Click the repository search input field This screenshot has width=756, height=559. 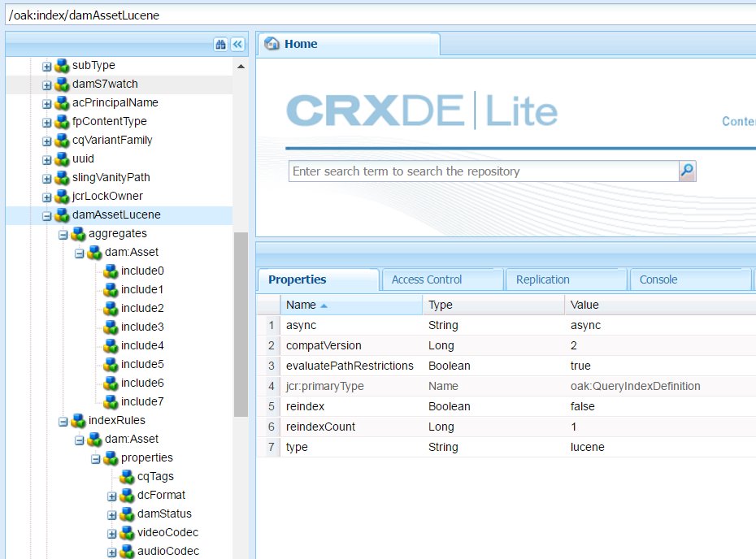tap(484, 171)
